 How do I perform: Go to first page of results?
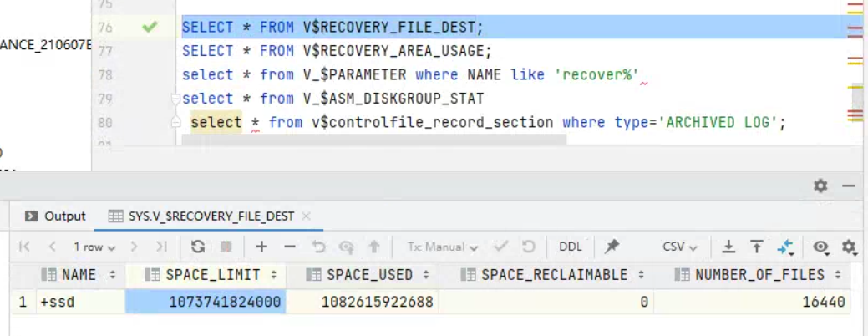(x=23, y=247)
